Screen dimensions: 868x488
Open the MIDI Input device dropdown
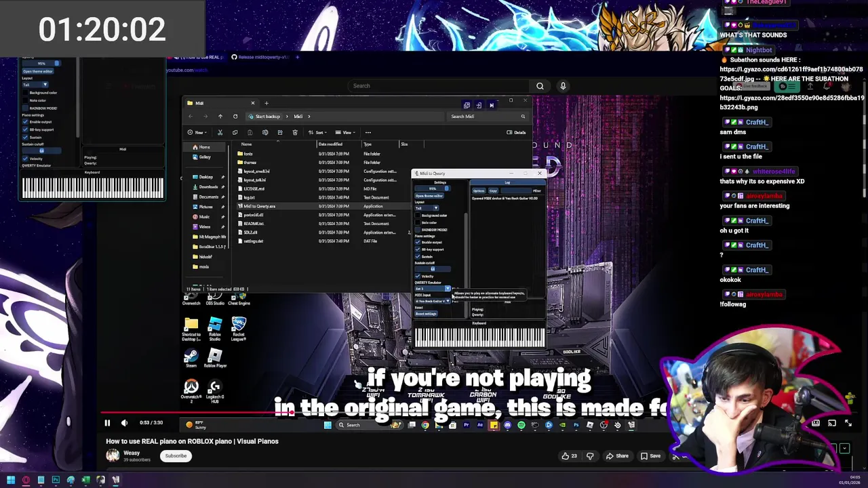point(433,301)
